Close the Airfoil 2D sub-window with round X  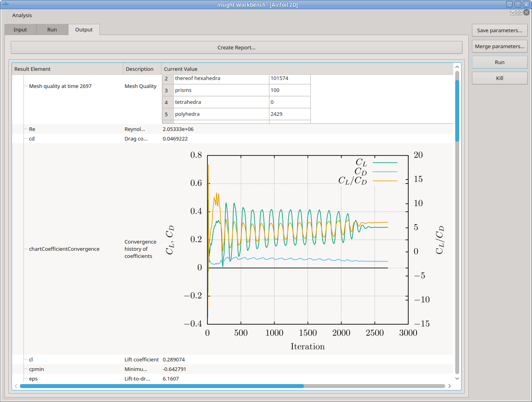[526, 12]
